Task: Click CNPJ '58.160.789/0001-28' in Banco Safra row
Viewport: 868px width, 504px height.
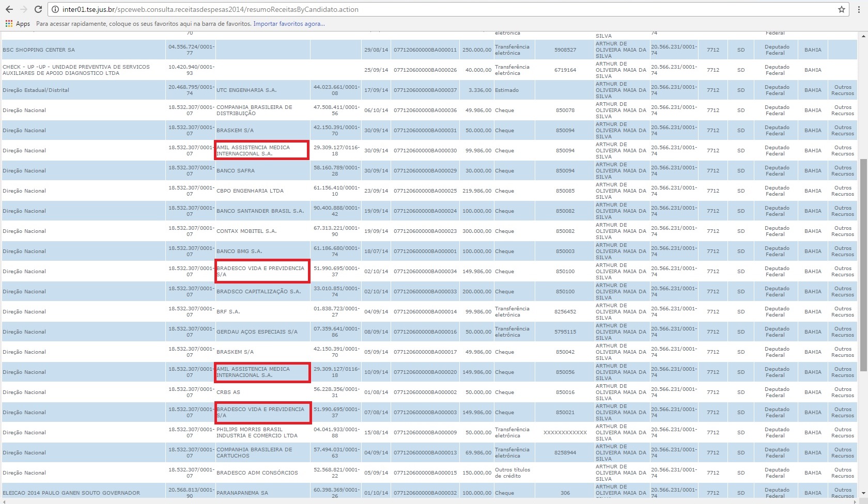Action: (x=336, y=171)
